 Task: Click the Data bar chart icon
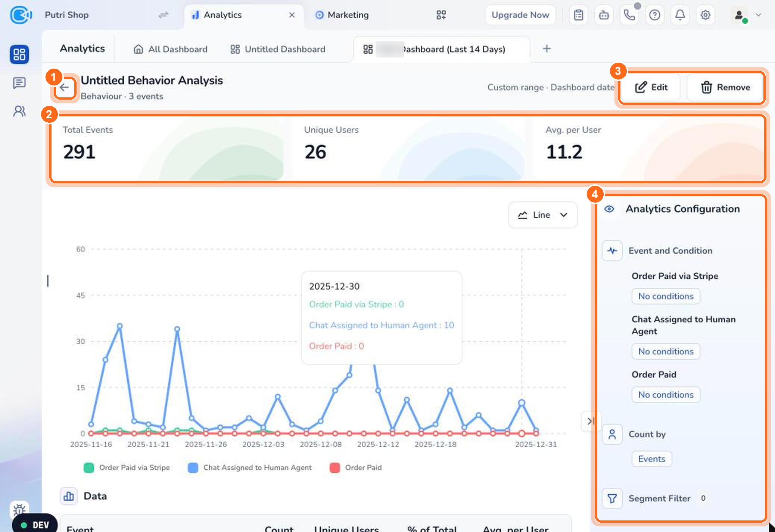click(69, 496)
